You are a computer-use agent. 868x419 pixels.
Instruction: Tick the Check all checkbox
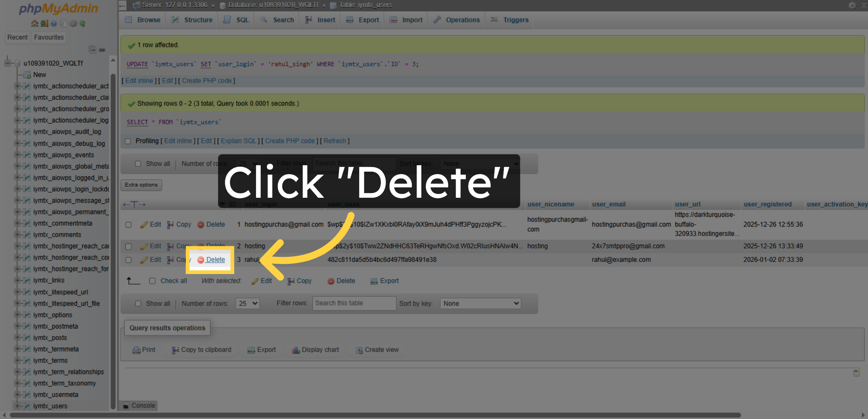[x=153, y=281]
